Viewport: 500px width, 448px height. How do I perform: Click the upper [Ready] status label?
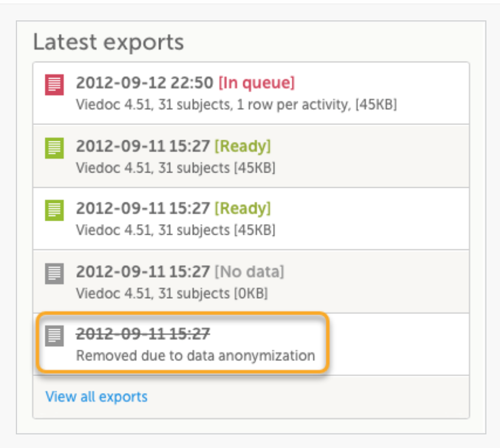pyautogui.click(x=243, y=147)
